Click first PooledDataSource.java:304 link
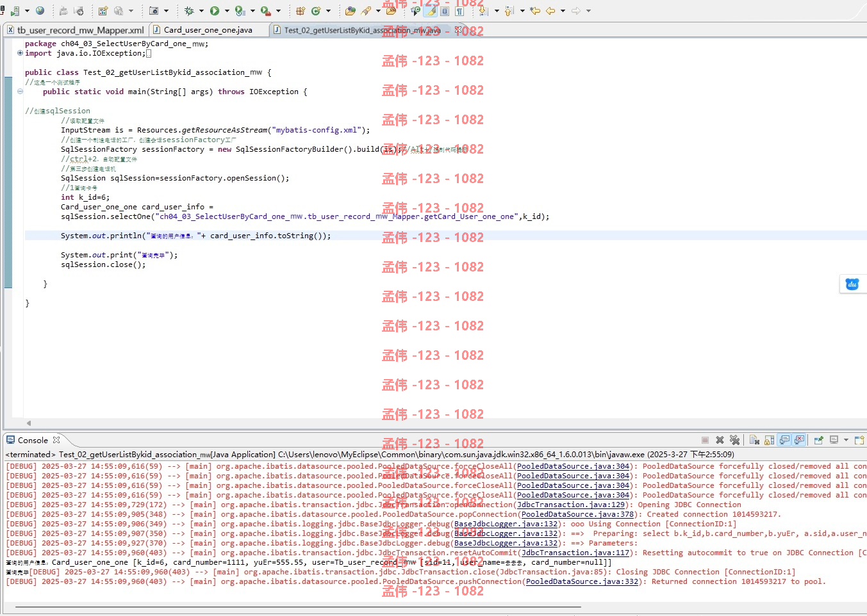 tap(573, 466)
